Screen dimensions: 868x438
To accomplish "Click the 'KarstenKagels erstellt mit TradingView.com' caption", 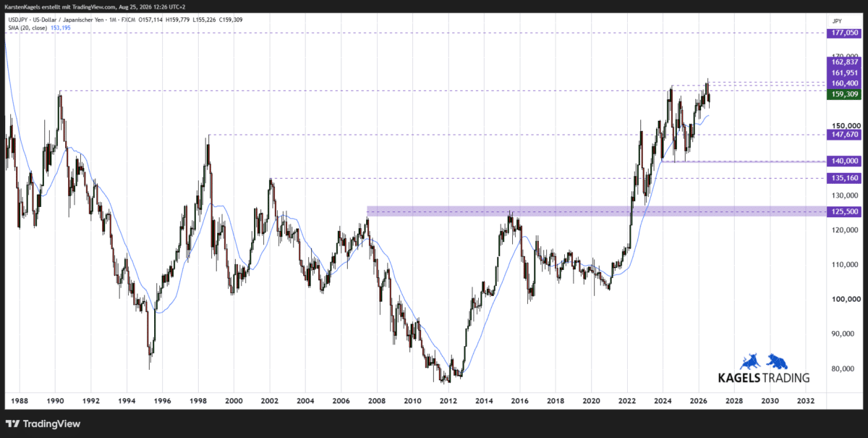I will (x=59, y=7).
